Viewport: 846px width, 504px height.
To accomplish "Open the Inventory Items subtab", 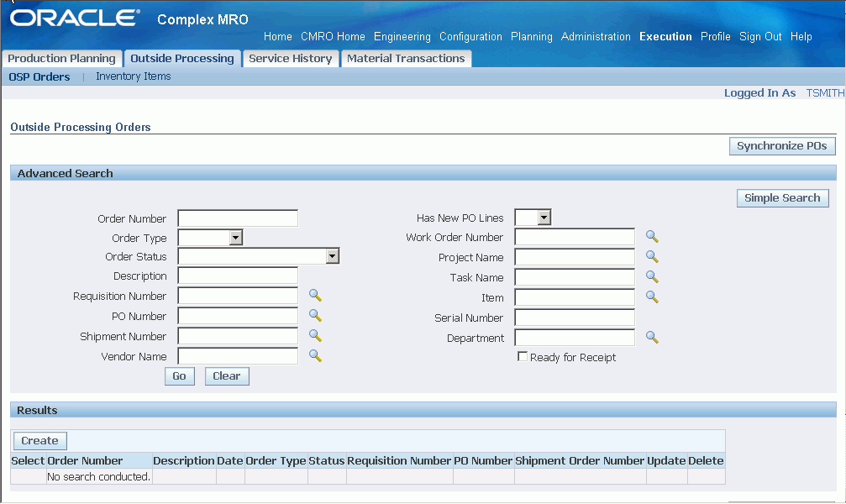I will pos(134,76).
